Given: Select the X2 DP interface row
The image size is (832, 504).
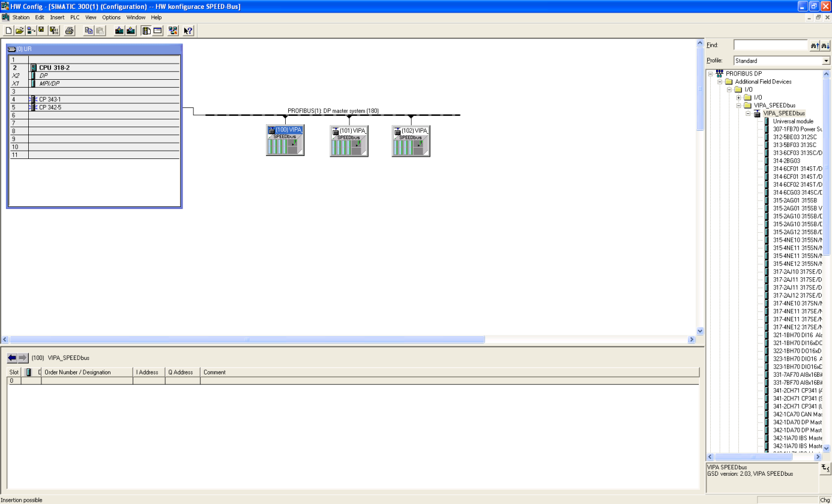Looking at the screenshot, I should [x=95, y=76].
